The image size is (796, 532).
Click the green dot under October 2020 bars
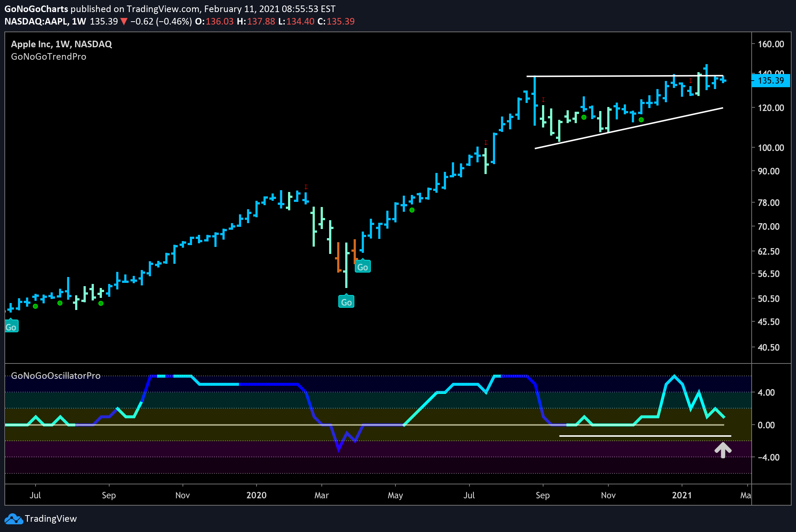tap(584, 117)
